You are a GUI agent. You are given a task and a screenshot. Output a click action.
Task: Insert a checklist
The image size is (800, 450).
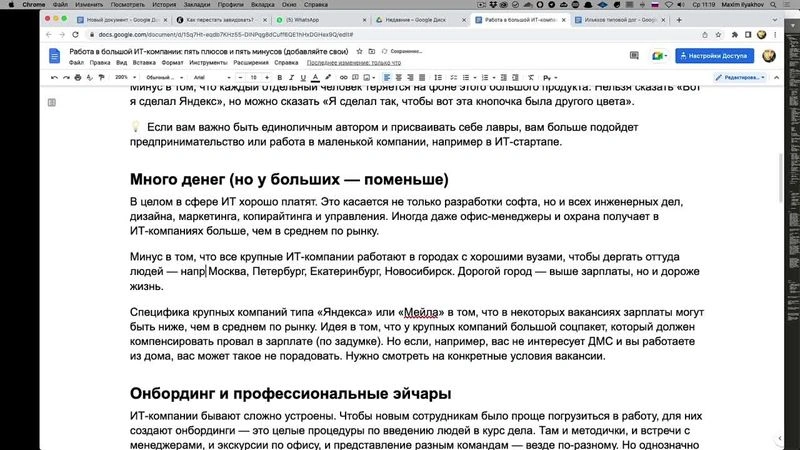coord(453,78)
